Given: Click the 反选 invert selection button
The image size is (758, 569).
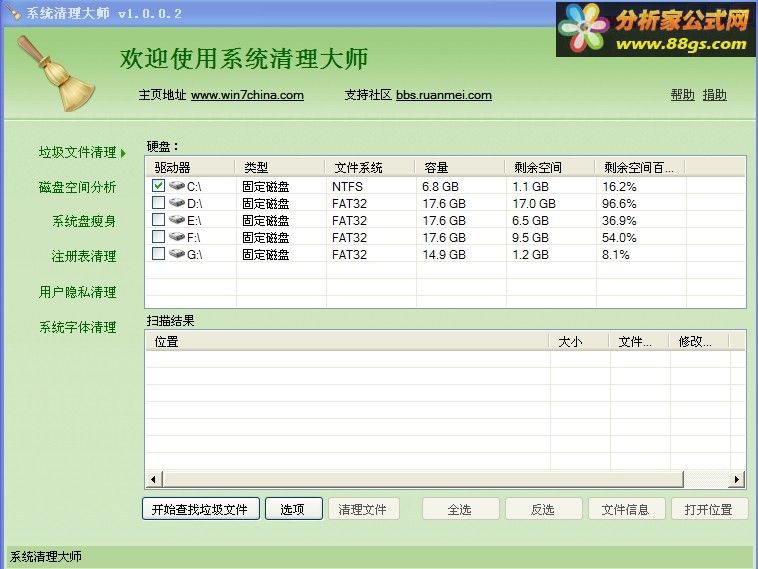Looking at the screenshot, I should point(543,509).
